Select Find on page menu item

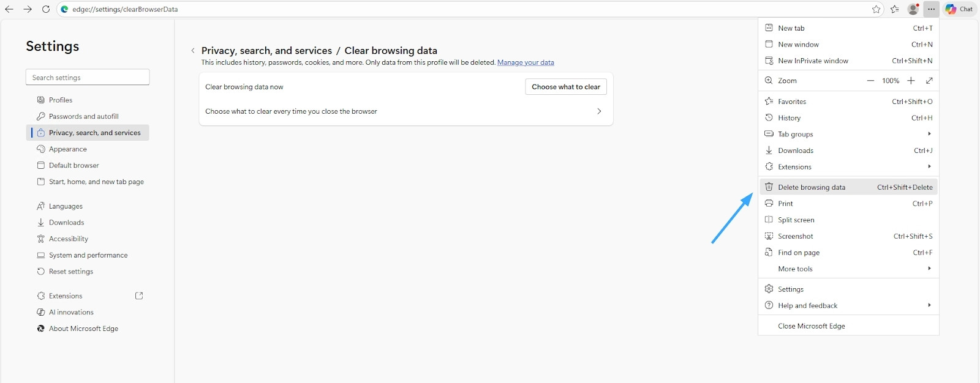(848, 253)
